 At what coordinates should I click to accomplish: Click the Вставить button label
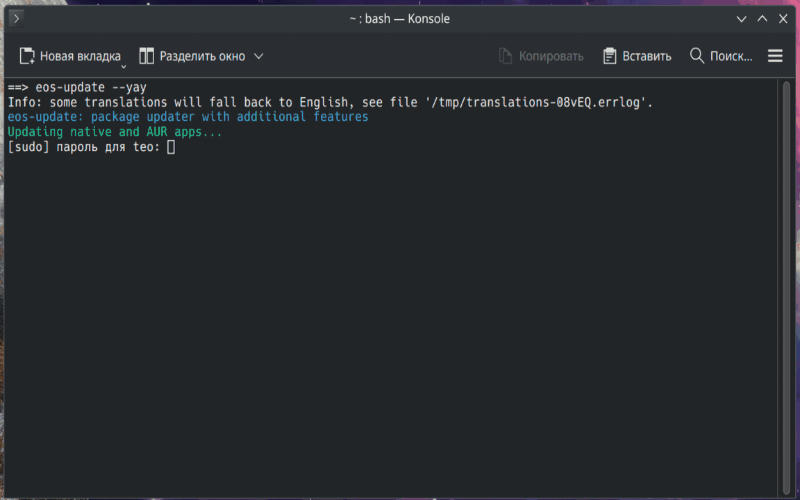click(x=647, y=56)
